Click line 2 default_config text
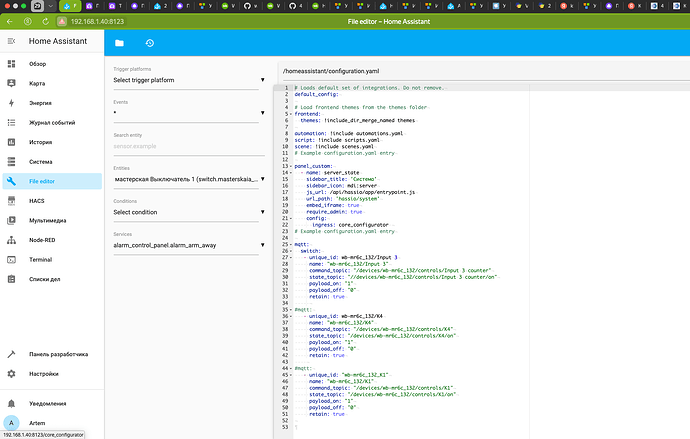Viewport: 690px width, 439px height. (316, 94)
